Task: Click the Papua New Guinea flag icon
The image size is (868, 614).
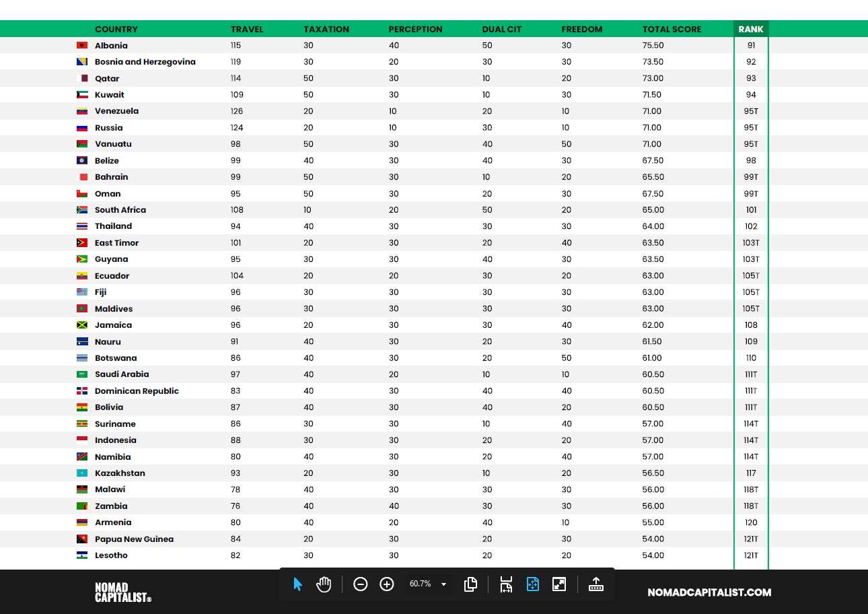Action: 82,539
